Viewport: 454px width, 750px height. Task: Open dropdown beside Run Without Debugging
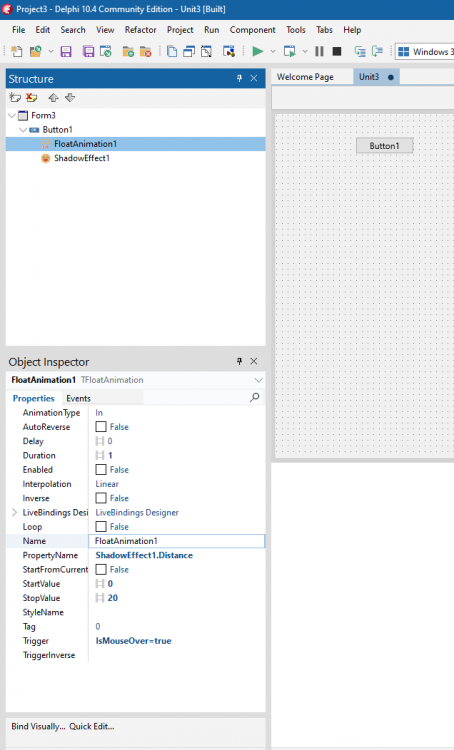point(305,51)
